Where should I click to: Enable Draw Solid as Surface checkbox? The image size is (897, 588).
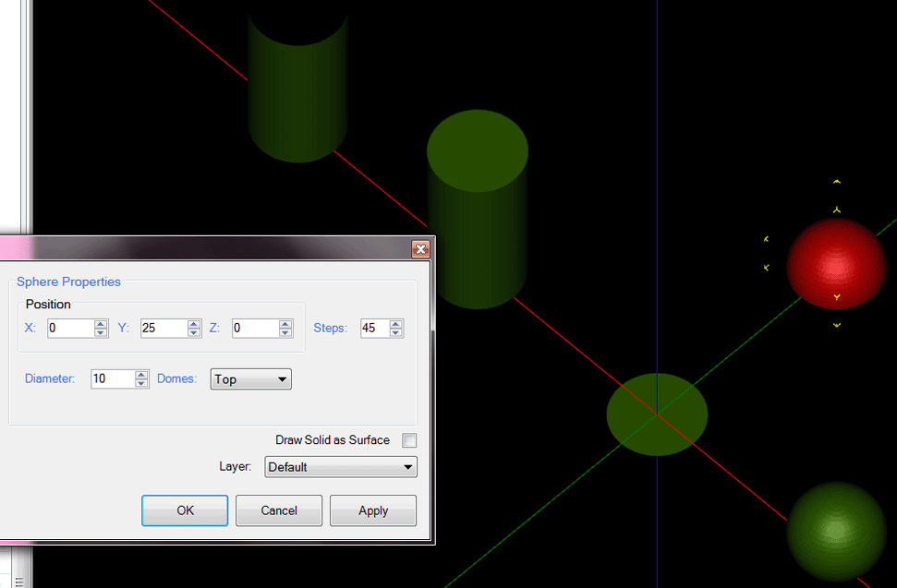(409, 440)
